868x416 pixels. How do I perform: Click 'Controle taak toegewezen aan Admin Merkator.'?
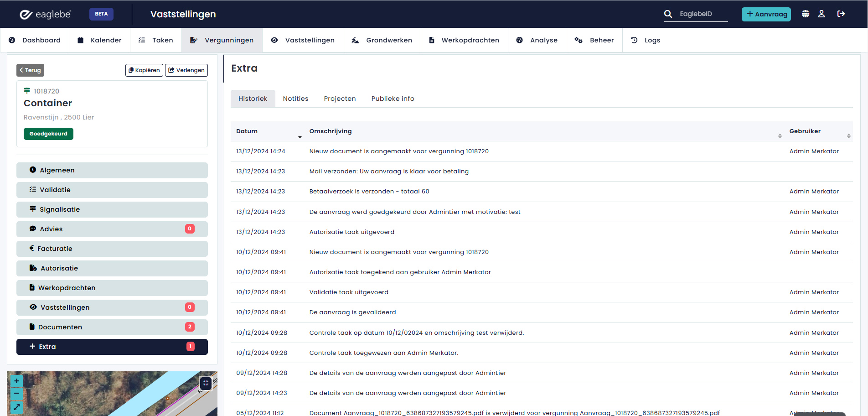point(384,353)
